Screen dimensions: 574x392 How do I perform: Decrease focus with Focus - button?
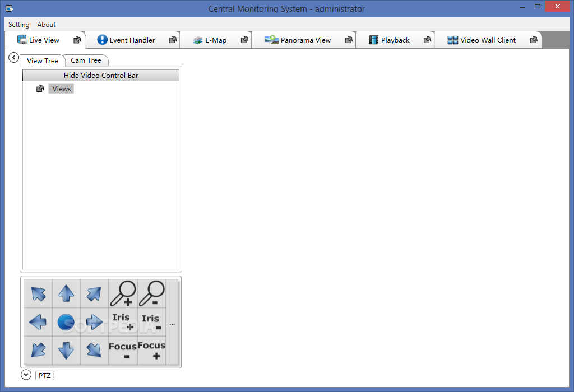click(123, 350)
